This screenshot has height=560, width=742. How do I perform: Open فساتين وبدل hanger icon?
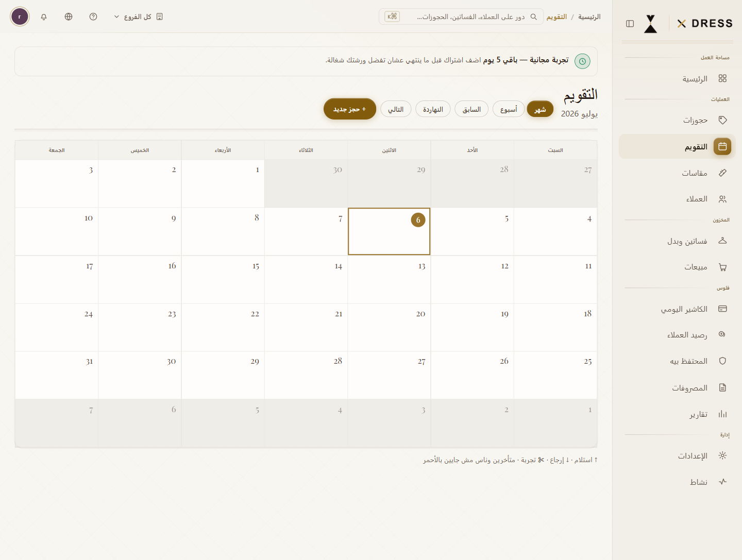(x=722, y=241)
